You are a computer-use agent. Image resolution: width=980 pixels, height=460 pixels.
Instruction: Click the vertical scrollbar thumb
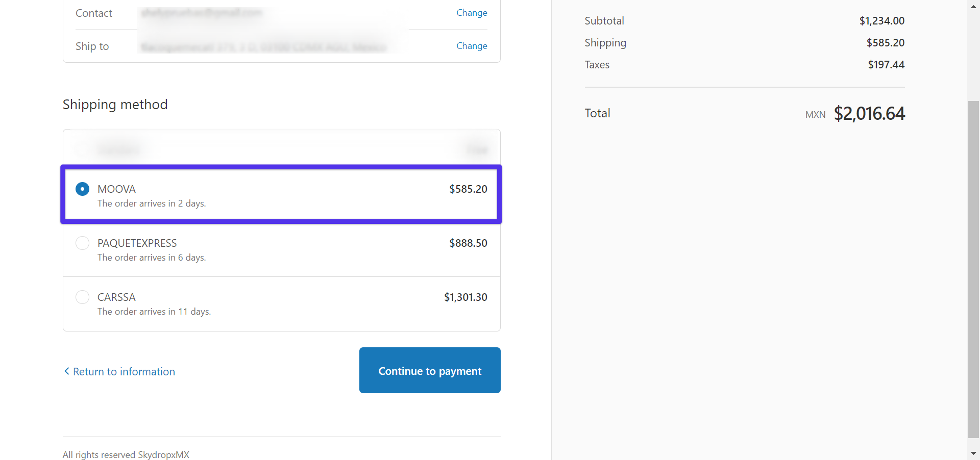pos(973,269)
